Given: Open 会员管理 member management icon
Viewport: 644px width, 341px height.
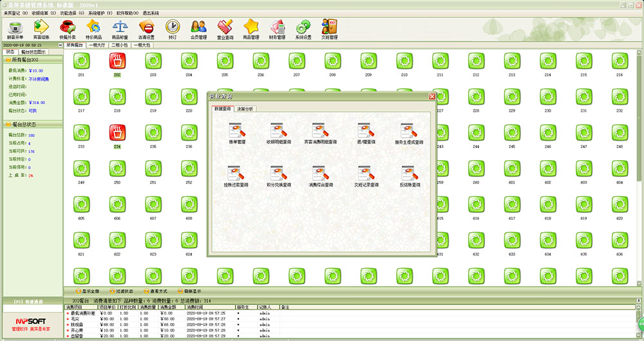Looking at the screenshot, I should [x=198, y=28].
